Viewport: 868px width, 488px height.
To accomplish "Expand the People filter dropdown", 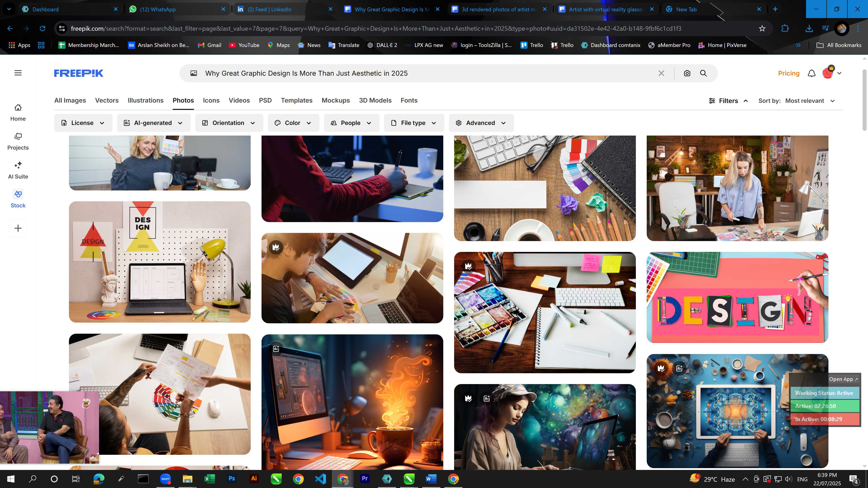I will pyautogui.click(x=351, y=123).
